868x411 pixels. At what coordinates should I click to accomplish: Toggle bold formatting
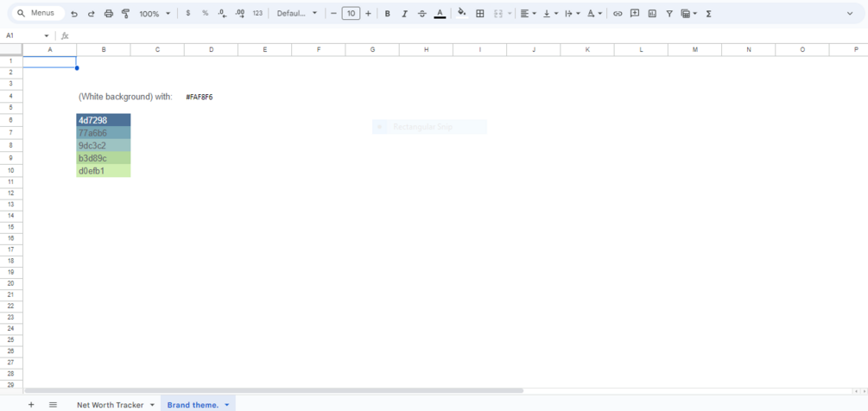pyautogui.click(x=388, y=14)
